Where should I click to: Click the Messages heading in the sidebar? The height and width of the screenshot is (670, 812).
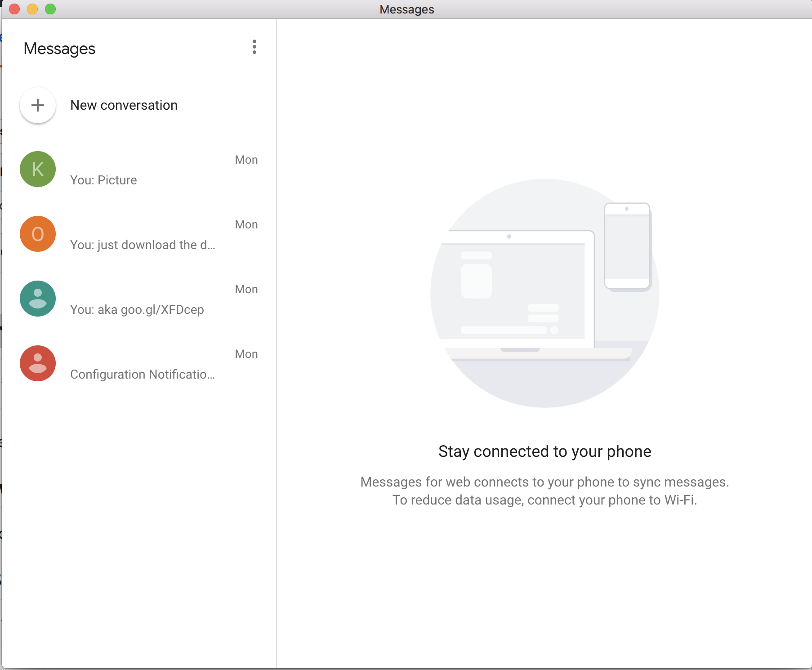59,49
